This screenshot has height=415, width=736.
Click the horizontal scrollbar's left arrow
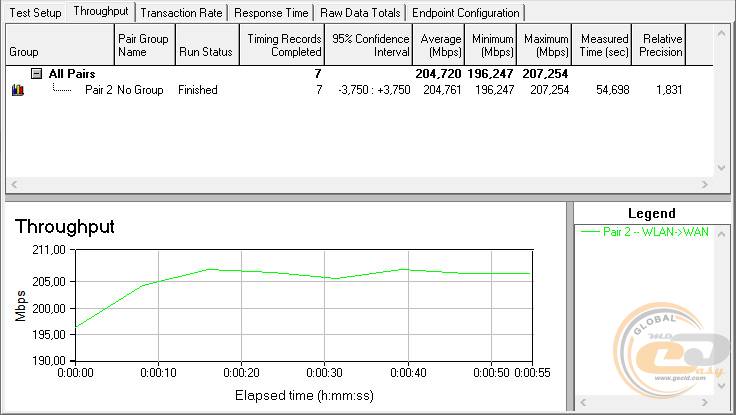click(x=13, y=185)
